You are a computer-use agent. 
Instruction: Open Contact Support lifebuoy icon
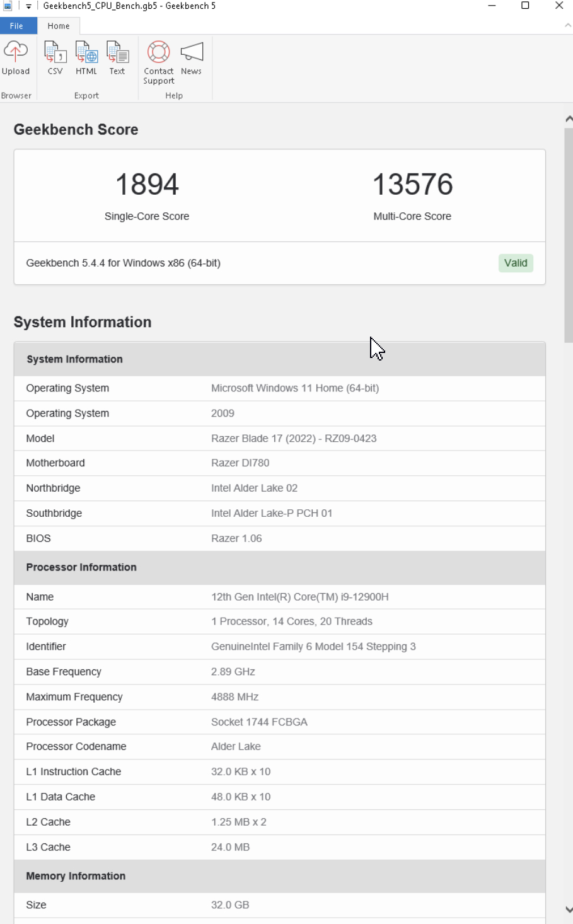point(159,52)
